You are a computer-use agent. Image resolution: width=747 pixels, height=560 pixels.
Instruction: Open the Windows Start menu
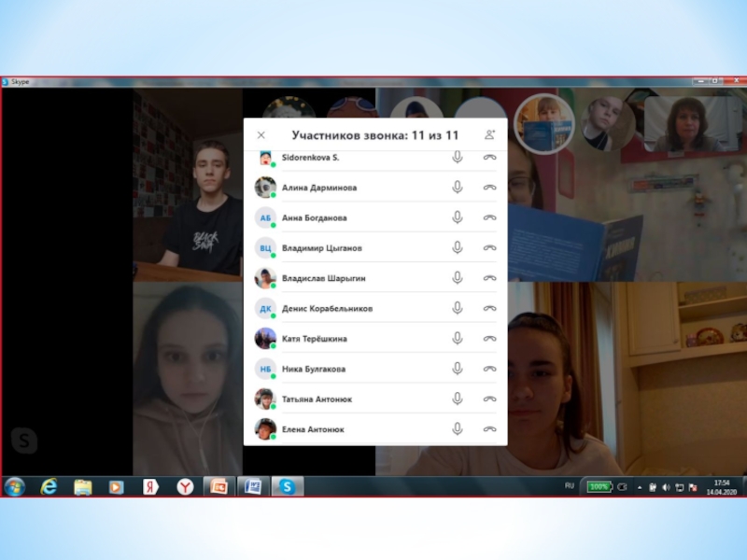[15, 486]
